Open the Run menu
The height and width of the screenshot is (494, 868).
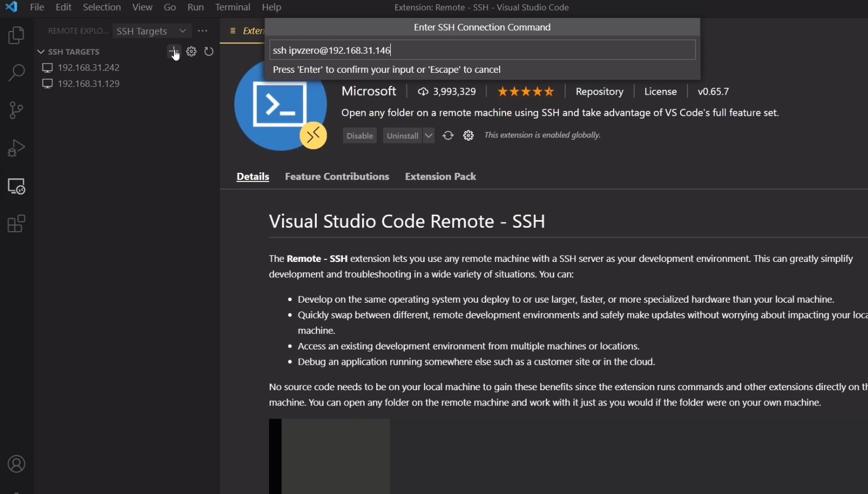click(x=196, y=7)
